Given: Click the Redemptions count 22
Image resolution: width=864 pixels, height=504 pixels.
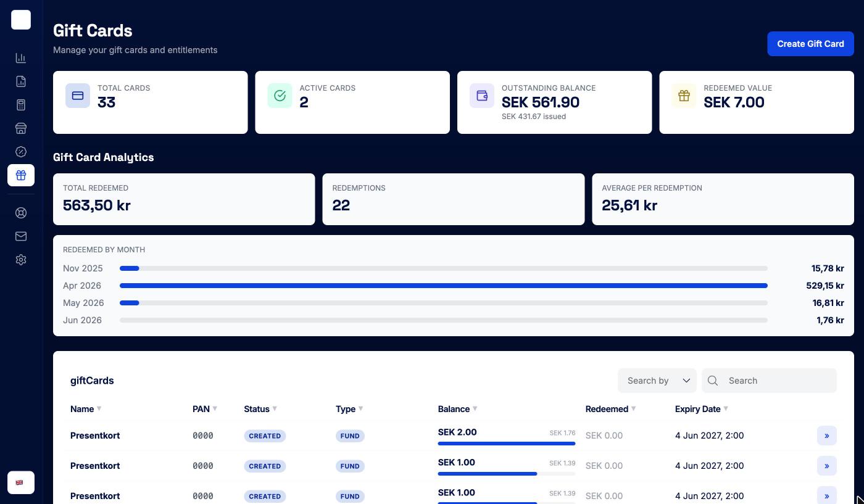Looking at the screenshot, I should [x=341, y=205].
